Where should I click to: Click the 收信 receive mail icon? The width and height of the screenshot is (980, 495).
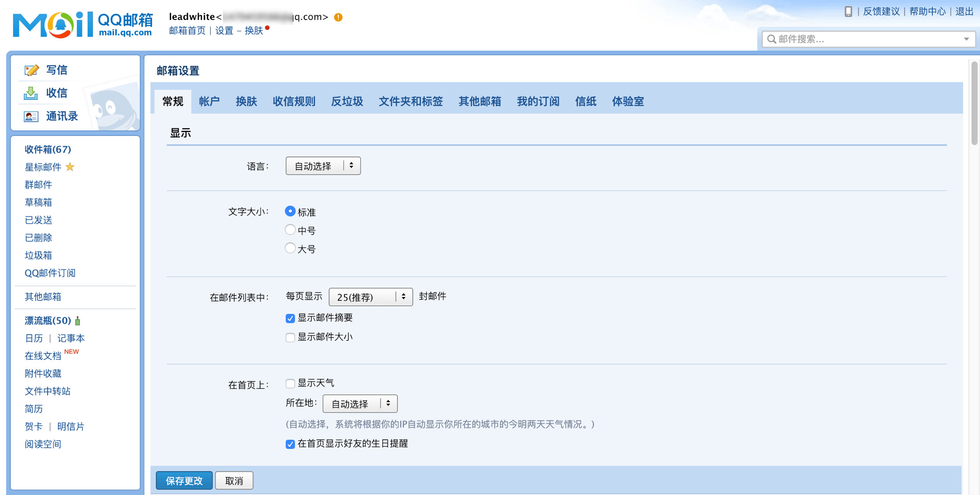[31, 93]
